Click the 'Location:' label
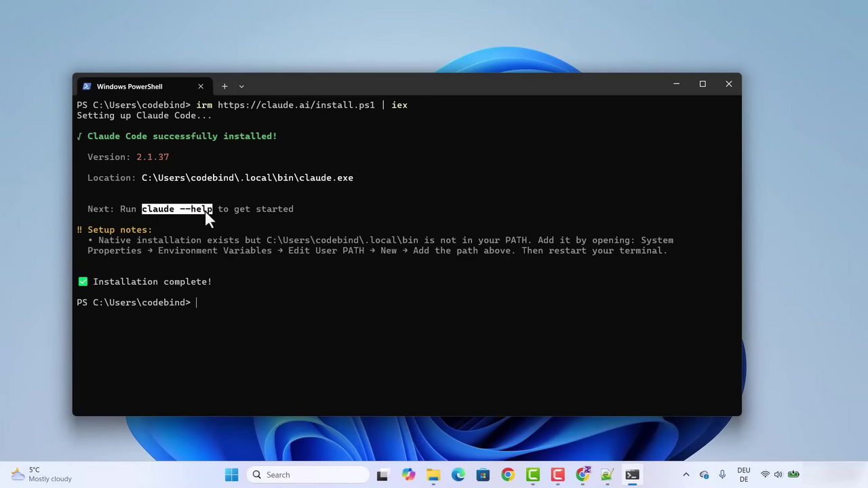Image resolution: width=868 pixels, height=488 pixels. 112,178
